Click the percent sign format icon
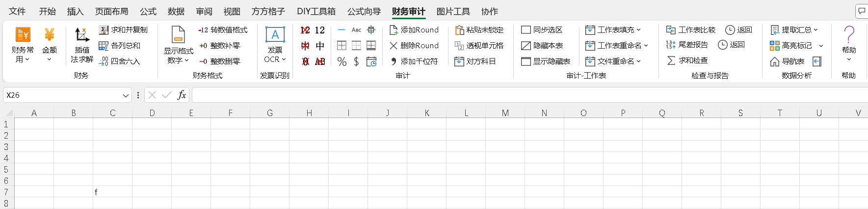 342,61
